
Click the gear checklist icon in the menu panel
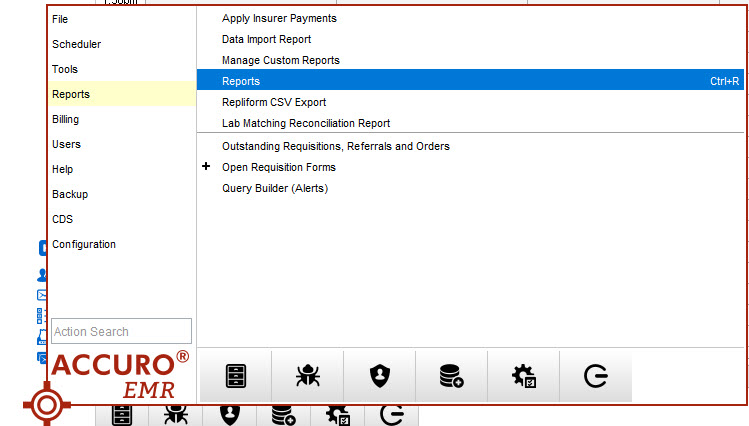pyautogui.click(x=523, y=376)
